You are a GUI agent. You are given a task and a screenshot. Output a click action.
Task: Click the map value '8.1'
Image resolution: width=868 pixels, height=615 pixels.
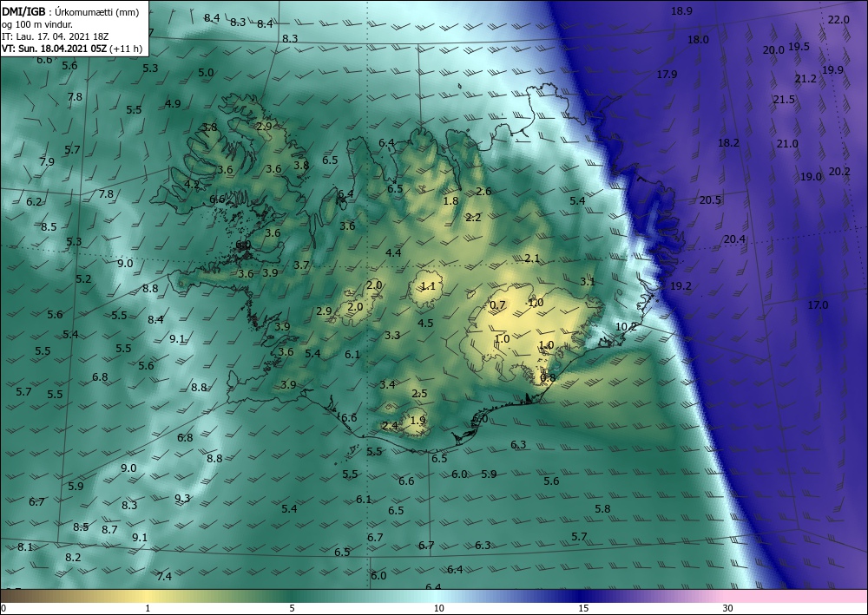(x=25, y=547)
